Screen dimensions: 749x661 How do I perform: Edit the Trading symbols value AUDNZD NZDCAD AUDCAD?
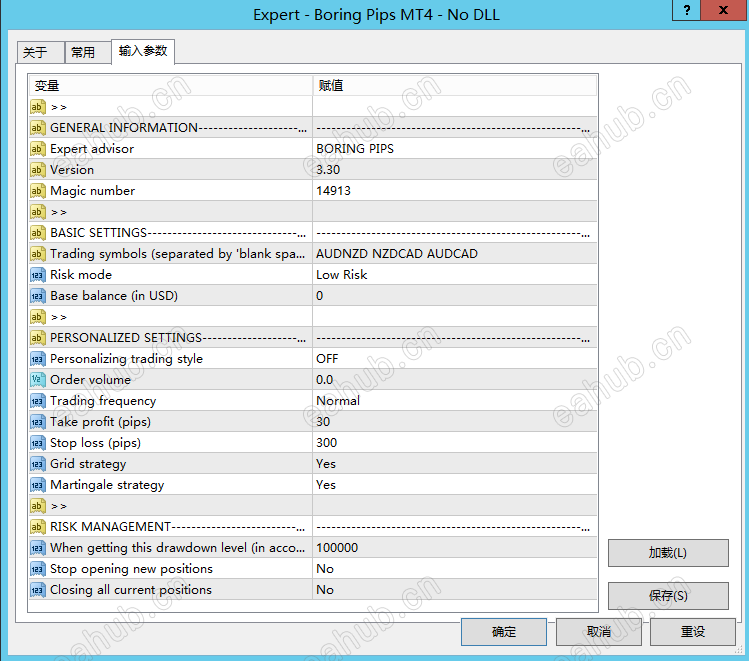[455, 254]
